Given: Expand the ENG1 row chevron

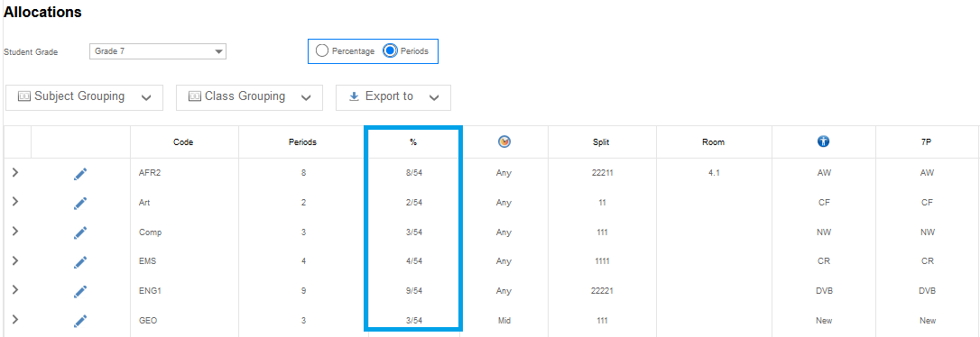Looking at the screenshot, I should click(x=15, y=290).
